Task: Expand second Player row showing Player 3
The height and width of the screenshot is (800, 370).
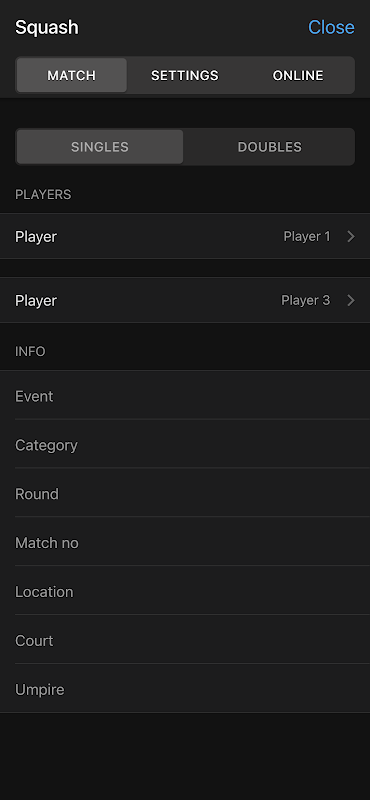Action: (x=185, y=300)
